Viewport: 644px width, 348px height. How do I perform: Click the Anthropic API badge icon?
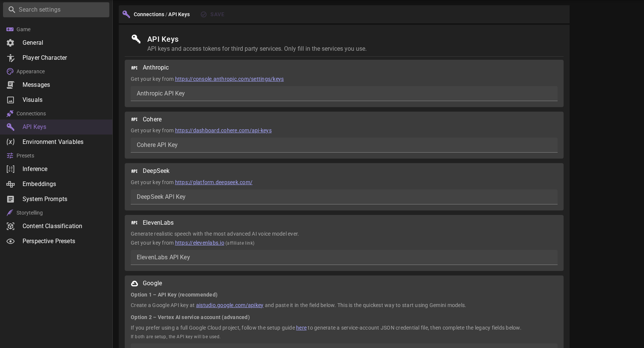tap(134, 68)
